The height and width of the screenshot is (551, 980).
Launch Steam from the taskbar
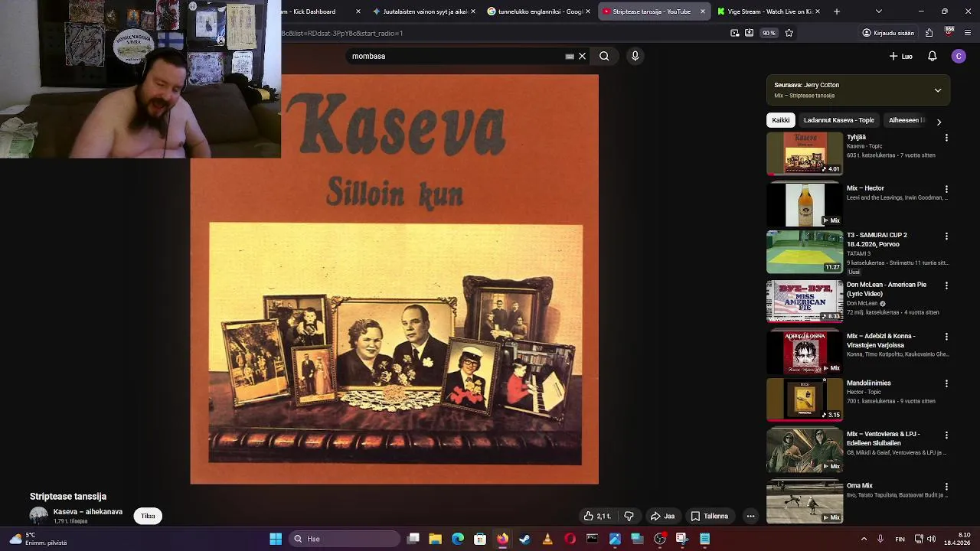(x=524, y=539)
